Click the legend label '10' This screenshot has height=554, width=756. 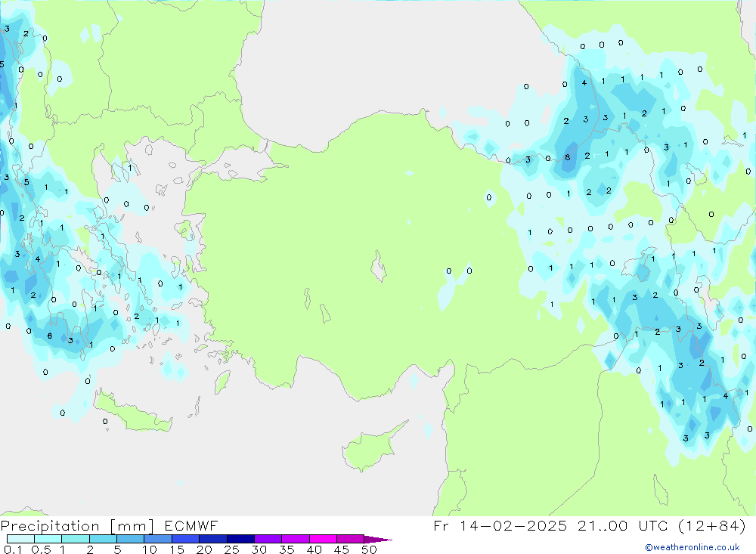point(150,549)
